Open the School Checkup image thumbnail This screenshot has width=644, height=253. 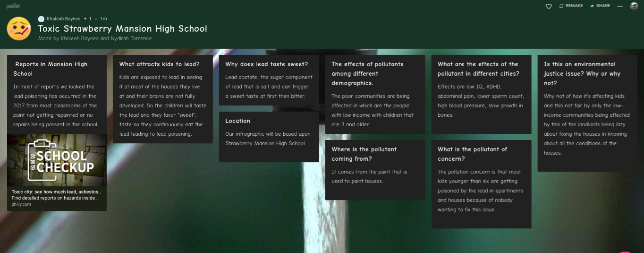[57, 160]
